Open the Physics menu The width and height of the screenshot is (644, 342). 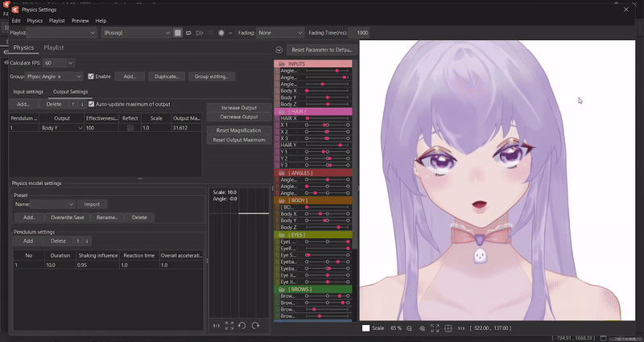point(35,20)
